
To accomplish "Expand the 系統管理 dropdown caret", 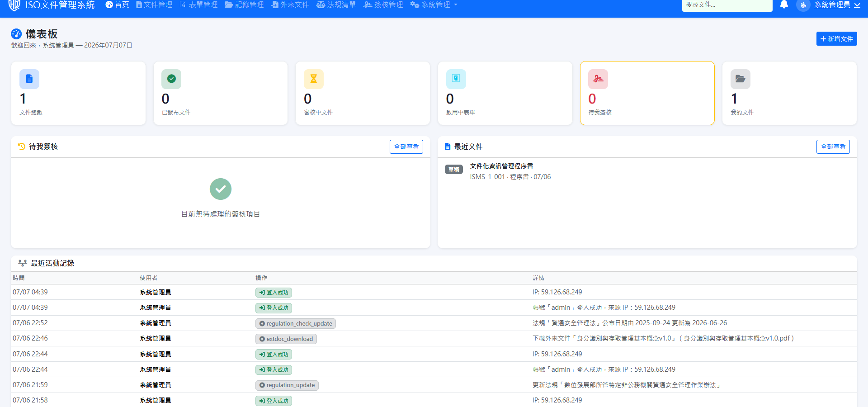I will (456, 5).
